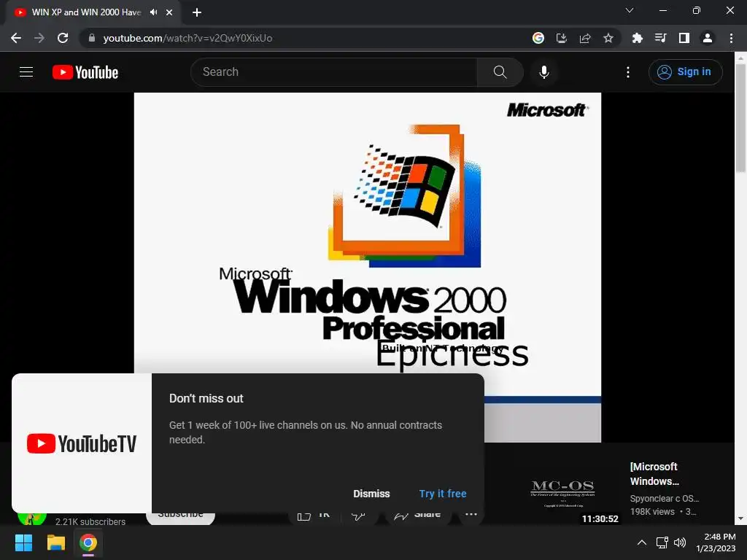The width and height of the screenshot is (747, 560).
Task: Open Chrome extensions puzzle icon
Action: [637, 38]
